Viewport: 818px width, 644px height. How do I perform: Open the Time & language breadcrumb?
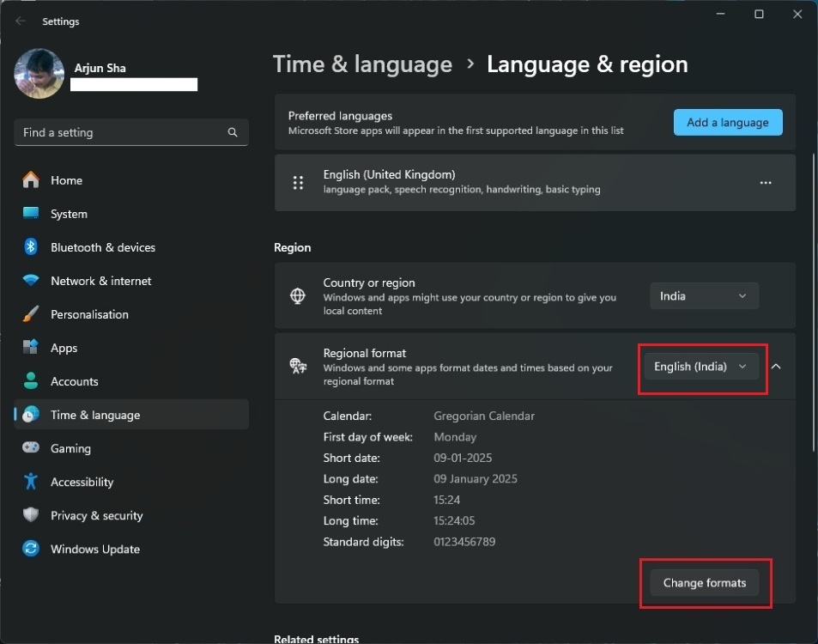click(x=362, y=64)
